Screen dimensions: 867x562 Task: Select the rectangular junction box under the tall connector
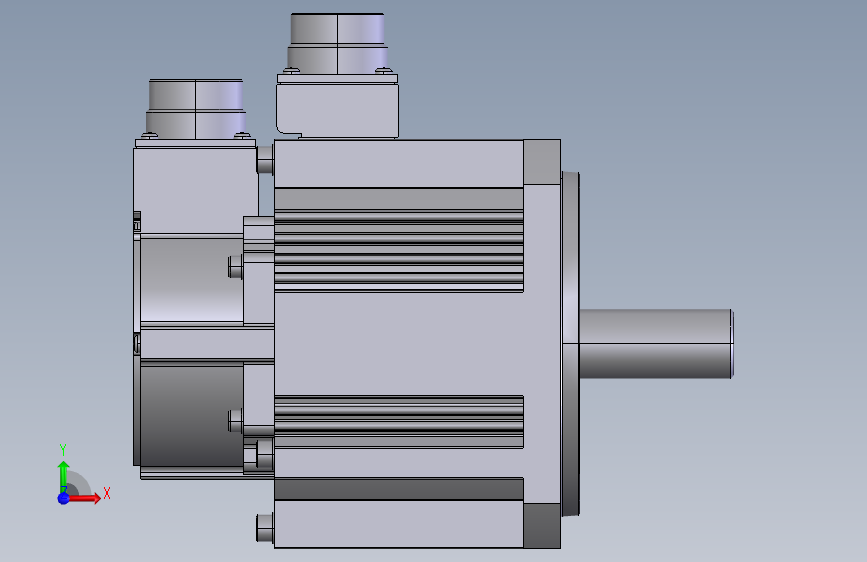tap(337, 110)
